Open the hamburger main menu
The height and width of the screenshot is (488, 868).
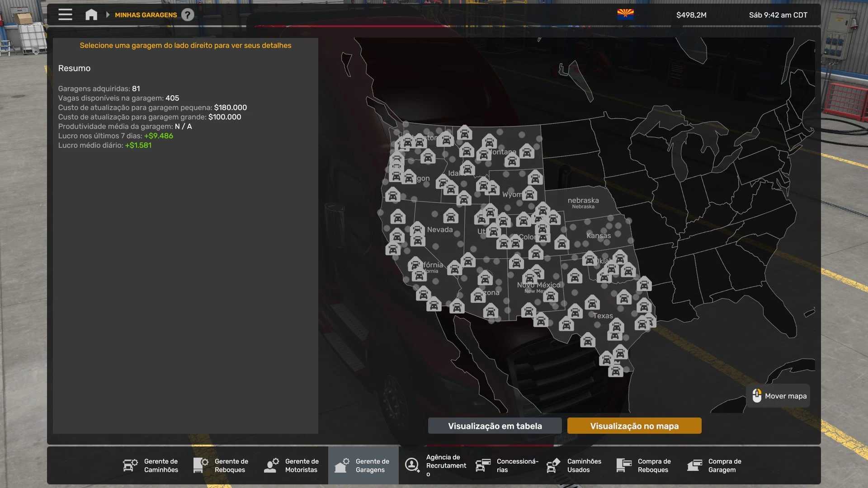tap(65, 15)
